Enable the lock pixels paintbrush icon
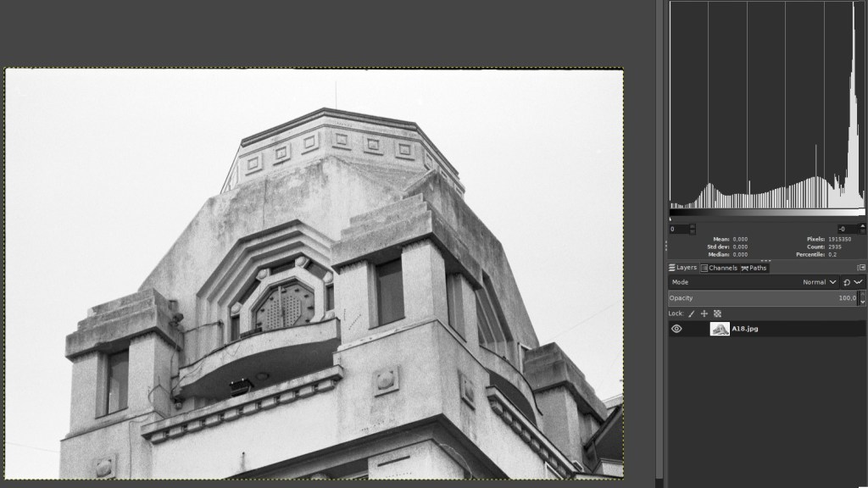 click(x=691, y=313)
